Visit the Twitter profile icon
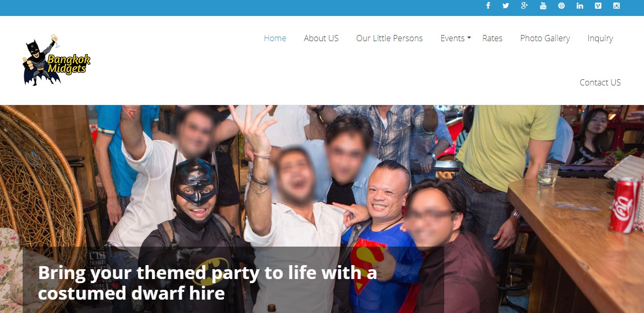644x313 pixels. click(x=506, y=6)
